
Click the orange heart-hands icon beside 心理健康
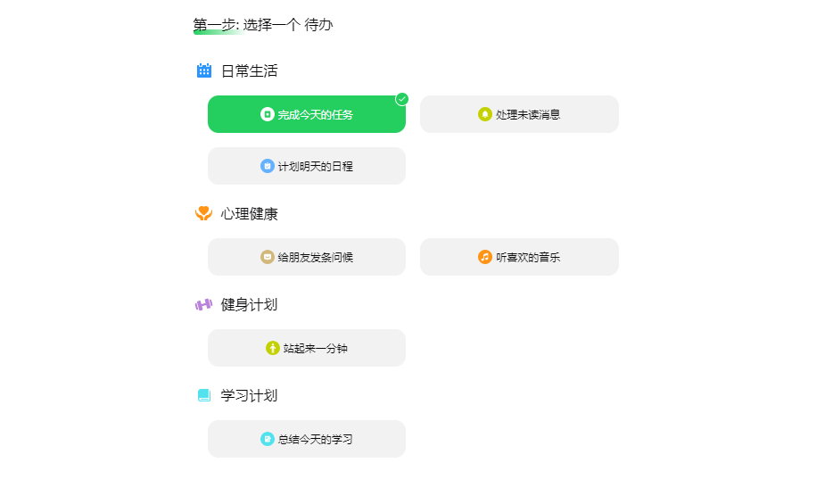(x=204, y=213)
